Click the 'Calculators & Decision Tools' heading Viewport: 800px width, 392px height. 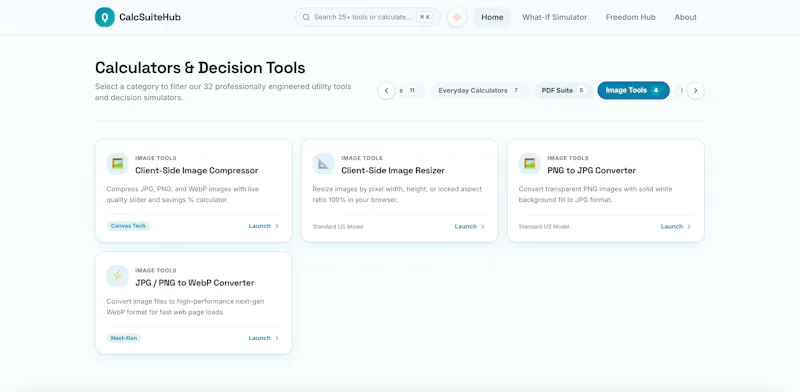(x=200, y=67)
